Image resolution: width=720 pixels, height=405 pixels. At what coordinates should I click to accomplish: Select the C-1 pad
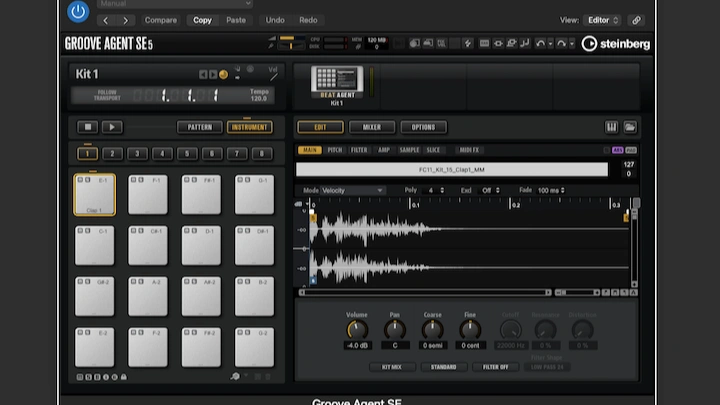95,246
